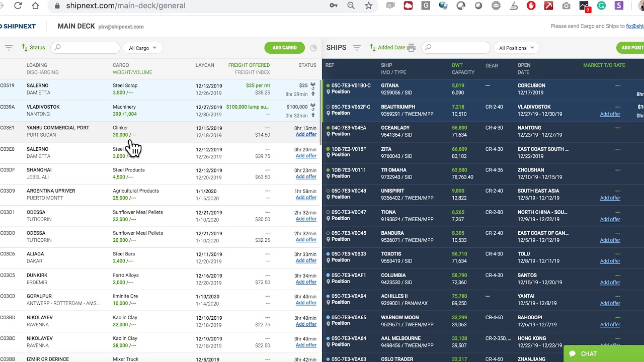Screen dimensions: 644x362
Task: Bookmark page with the star icon
Action: coord(369,6)
